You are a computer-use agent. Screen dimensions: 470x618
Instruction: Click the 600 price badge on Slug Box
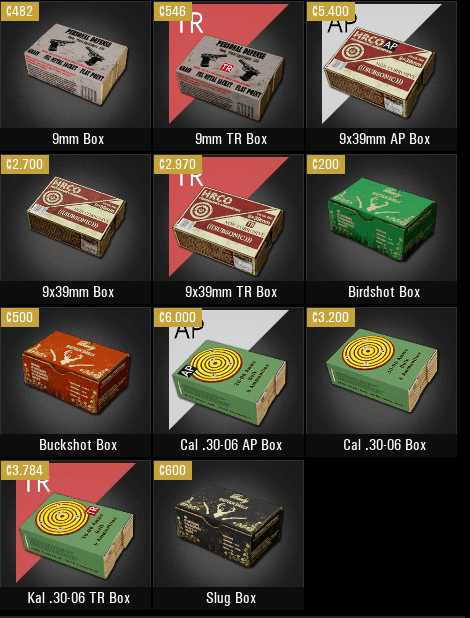click(173, 470)
